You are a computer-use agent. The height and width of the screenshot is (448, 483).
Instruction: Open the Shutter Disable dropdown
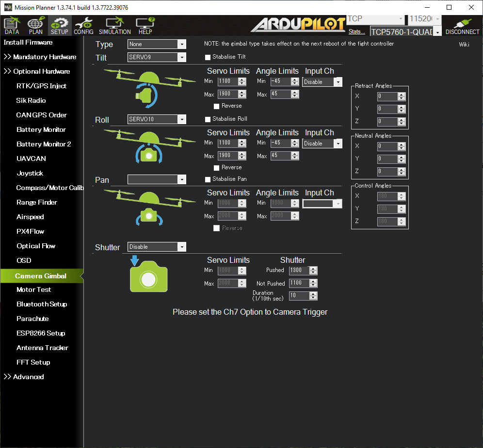tap(157, 247)
